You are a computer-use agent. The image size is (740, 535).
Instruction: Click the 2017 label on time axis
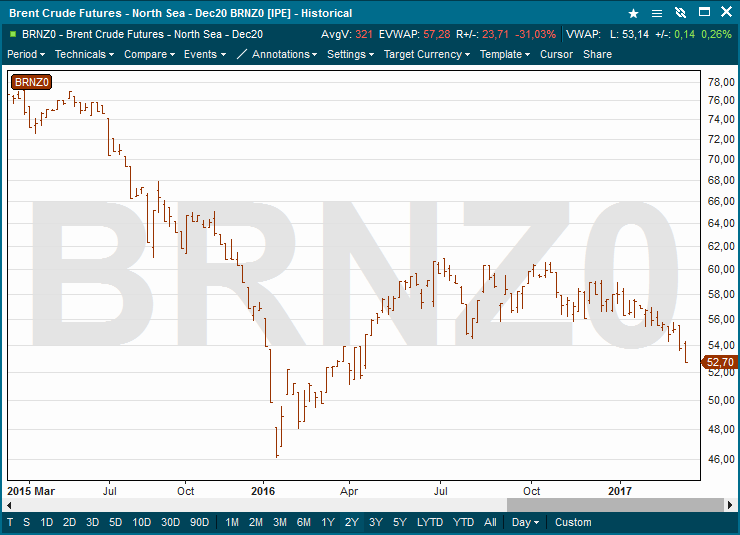tap(620, 491)
